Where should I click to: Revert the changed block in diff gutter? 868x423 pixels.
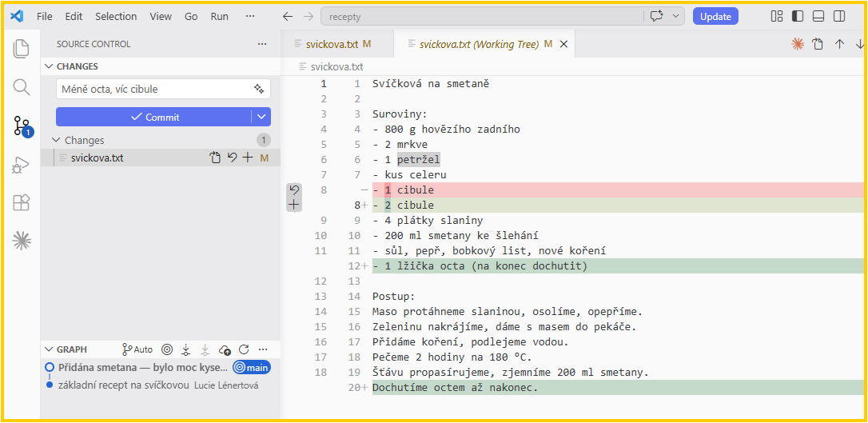click(294, 190)
